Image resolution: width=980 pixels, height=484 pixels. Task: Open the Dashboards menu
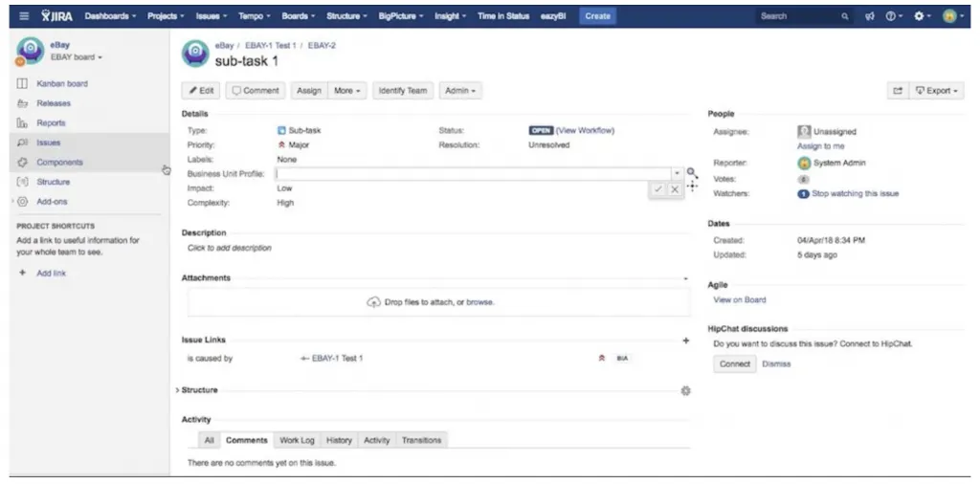tap(111, 16)
